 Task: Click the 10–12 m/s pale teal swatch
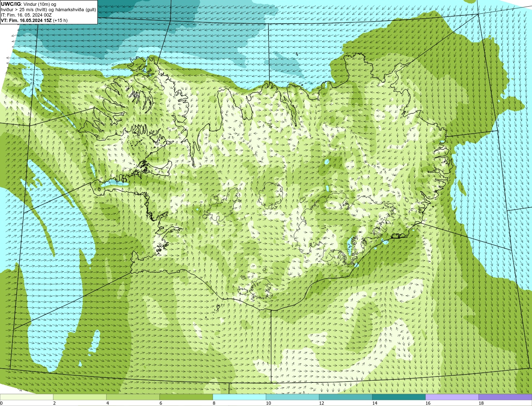tap(293, 397)
